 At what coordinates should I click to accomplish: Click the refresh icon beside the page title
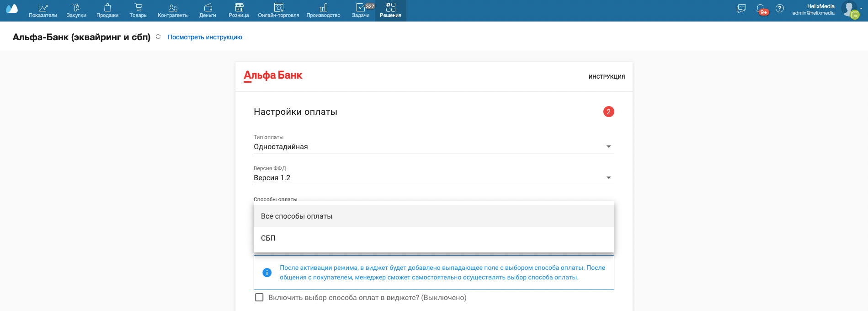click(158, 37)
